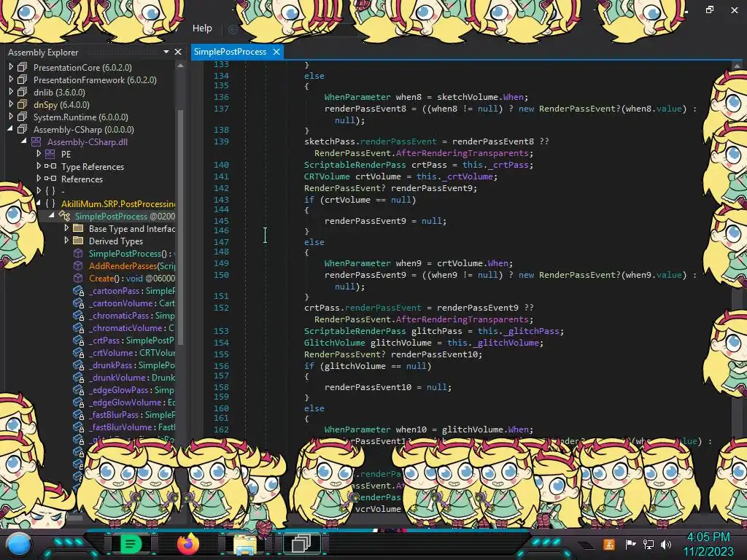
Task: Expand the dnSpy (6.4.0.0) node
Action: 11,104
